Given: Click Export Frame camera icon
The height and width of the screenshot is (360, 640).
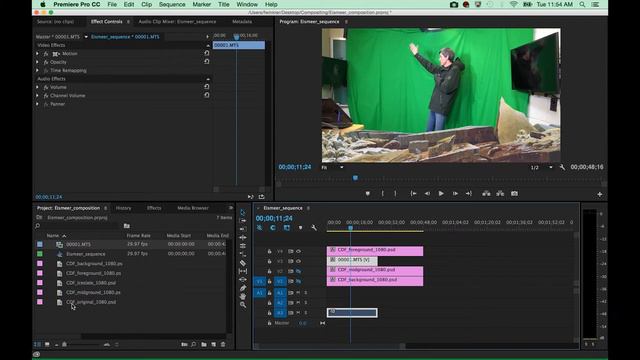Looking at the screenshot, I should [x=514, y=193].
